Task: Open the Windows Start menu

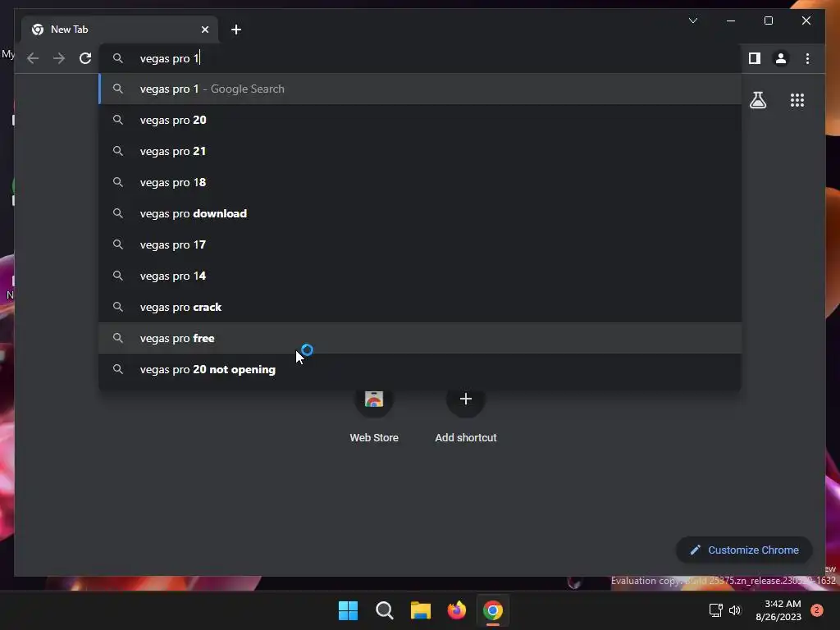Action: pyautogui.click(x=348, y=610)
